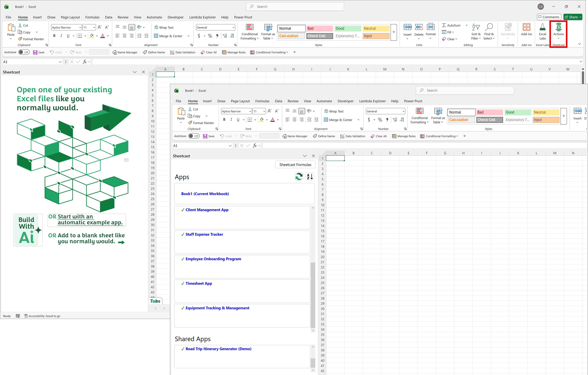Open the Lambda Explorer tab in topmost ribbon
Viewport: 588px width, 375px height.
point(202,17)
